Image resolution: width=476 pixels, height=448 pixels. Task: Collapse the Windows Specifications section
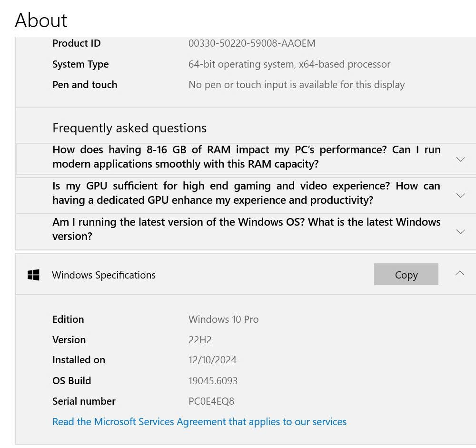coord(460,273)
